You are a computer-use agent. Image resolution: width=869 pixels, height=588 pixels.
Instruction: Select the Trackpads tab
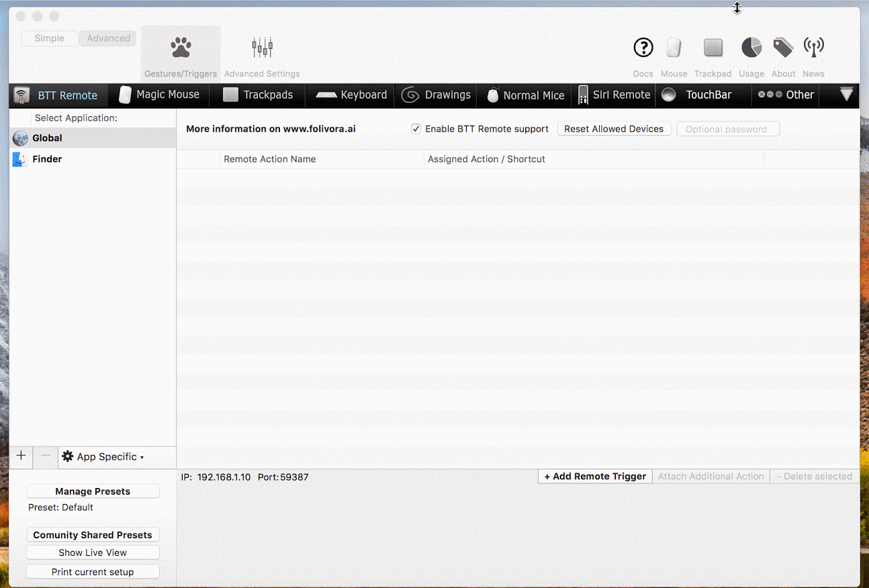tap(258, 95)
